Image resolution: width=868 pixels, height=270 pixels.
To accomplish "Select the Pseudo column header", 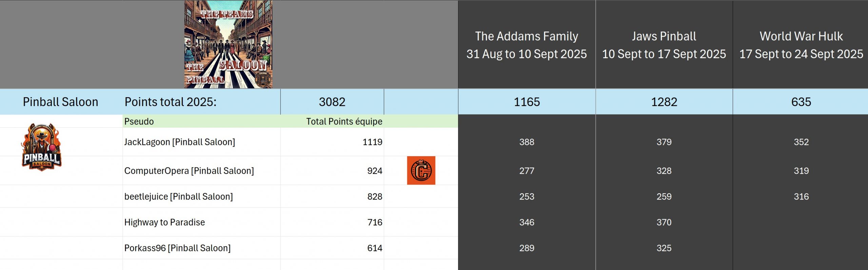I will (x=139, y=121).
